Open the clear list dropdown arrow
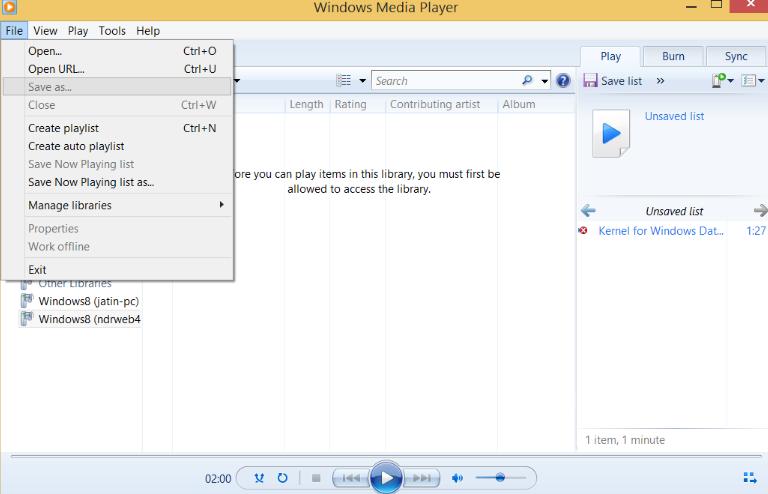 (x=730, y=81)
